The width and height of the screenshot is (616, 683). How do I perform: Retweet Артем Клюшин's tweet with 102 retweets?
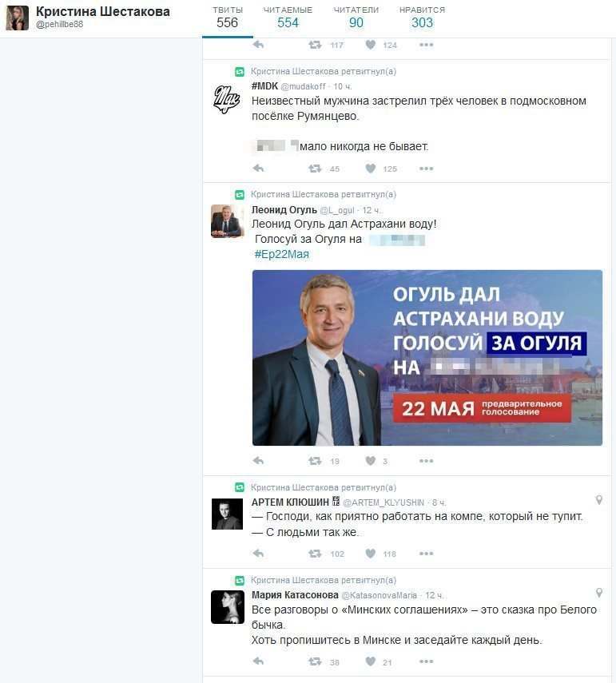click(315, 554)
